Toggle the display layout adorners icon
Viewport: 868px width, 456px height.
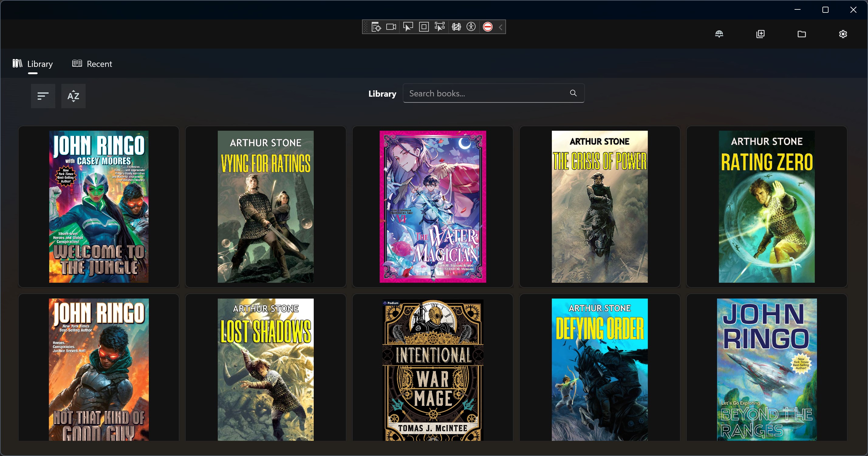[424, 27]
